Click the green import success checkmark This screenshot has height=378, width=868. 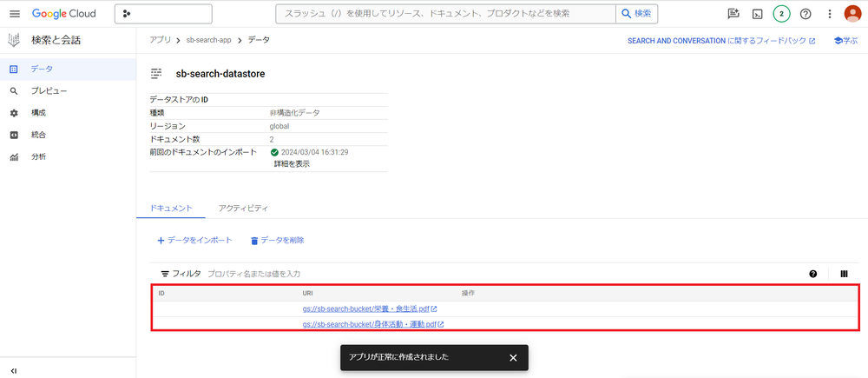(274, 152)
